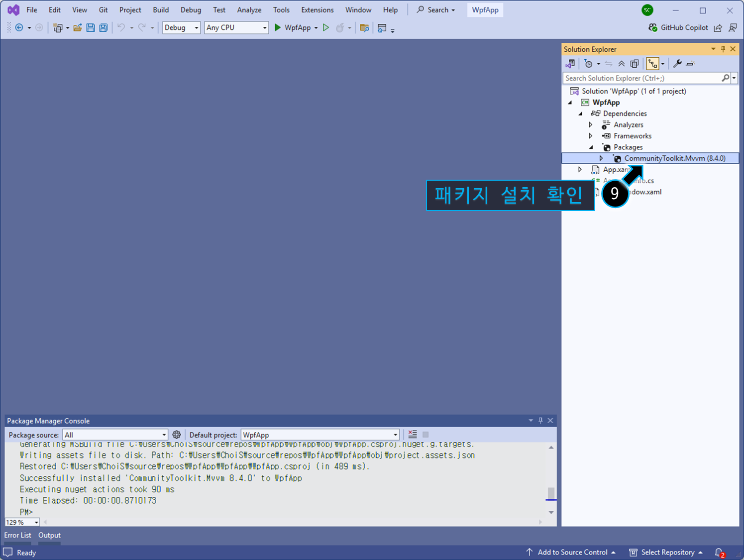Click Pending Changes Filter clock icon

[x=589, y=64]
